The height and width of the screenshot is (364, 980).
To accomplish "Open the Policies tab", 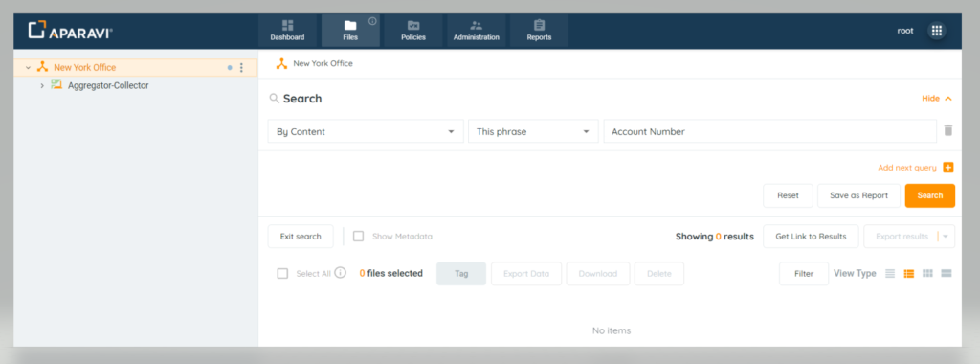I will [x=413, y=31].
